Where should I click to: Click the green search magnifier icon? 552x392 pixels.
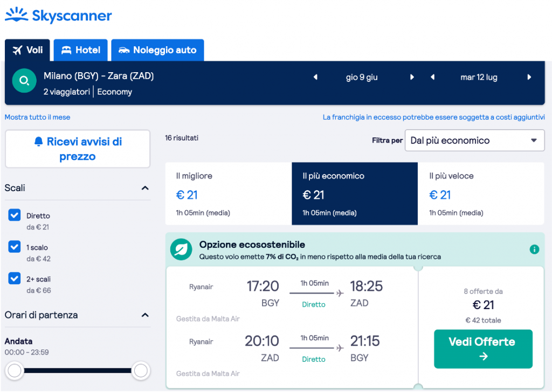(x=24, y=81)
